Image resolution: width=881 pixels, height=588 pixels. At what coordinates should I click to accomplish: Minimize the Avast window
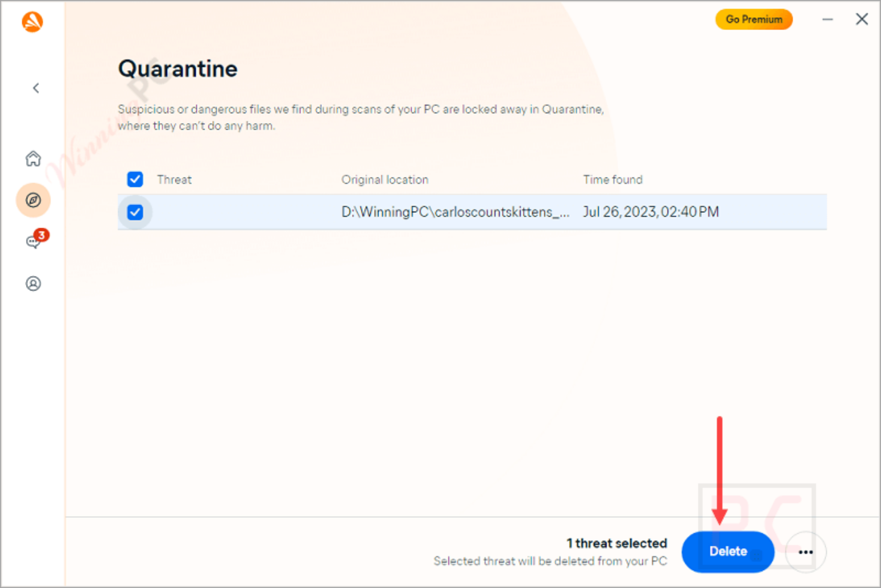click(827, 19)
